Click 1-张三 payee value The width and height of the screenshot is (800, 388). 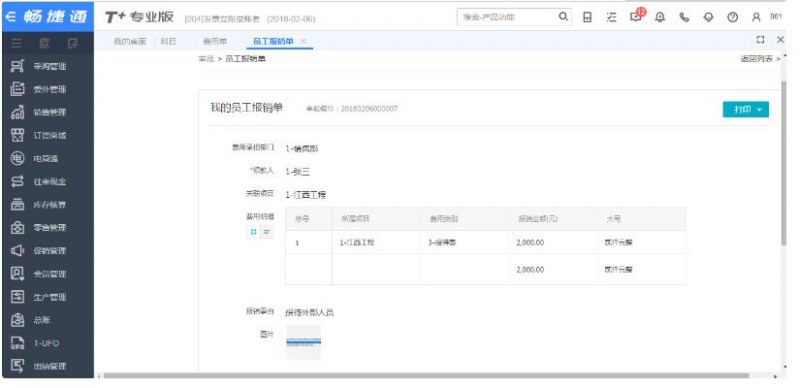tap(297, 172)
